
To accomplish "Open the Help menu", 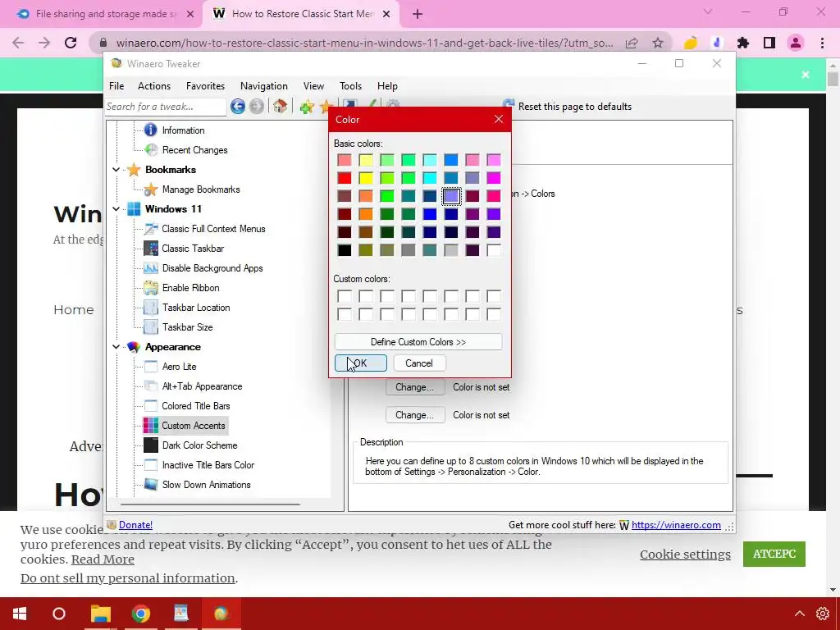I will click(387, 85).
